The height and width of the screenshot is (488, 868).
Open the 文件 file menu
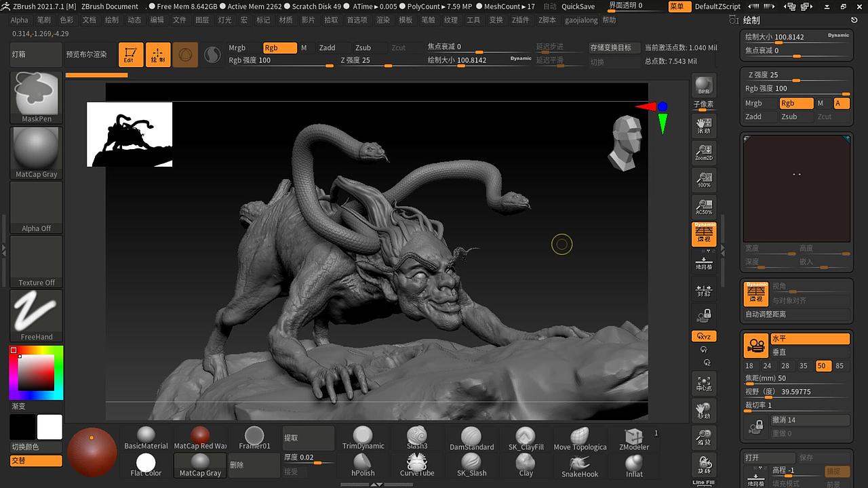(179, 20)
